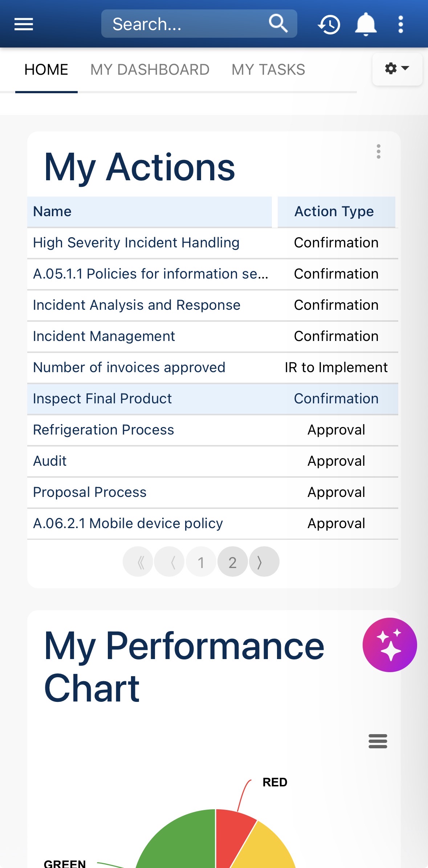
Task: Go to page 2 of actions
Action: (x=232, y=562)
